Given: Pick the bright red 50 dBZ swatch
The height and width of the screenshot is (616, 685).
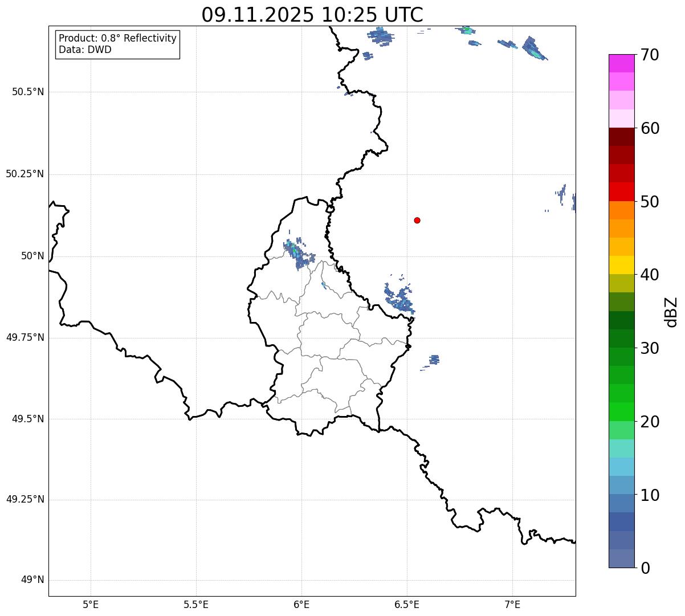Looking at the screenshot, I should coord(621,191).
